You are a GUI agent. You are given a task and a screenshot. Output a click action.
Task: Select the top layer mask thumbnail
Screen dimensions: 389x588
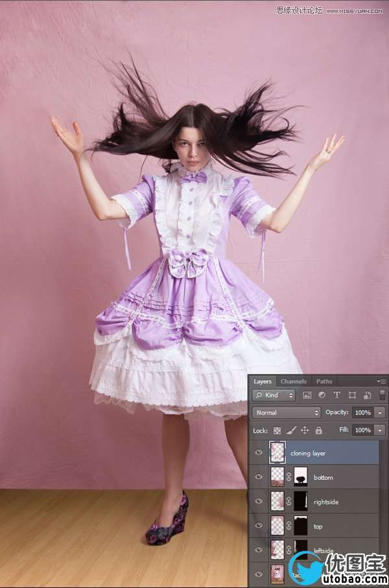tap(300, 525)
